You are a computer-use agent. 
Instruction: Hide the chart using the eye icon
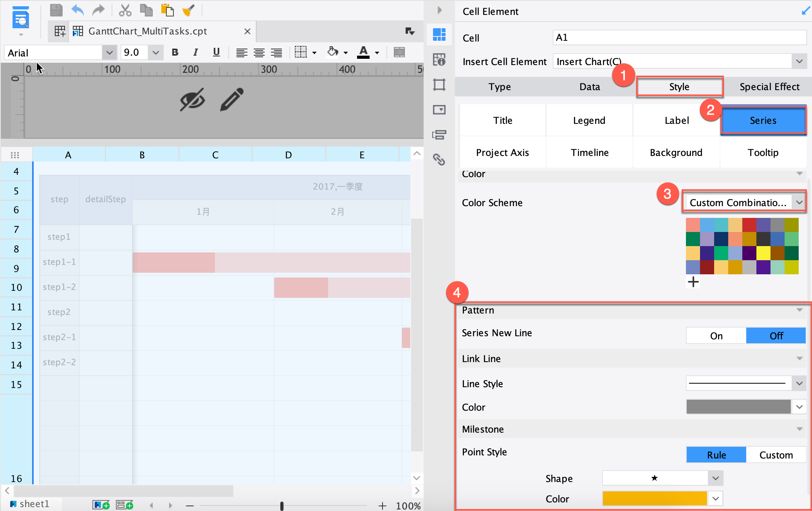[x=192, y=100]
